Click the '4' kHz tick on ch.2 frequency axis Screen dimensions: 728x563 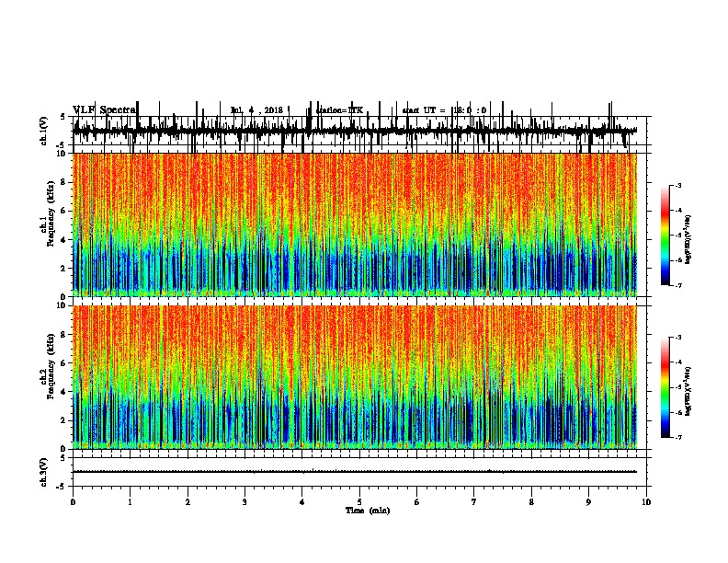(x=64, y=392)
